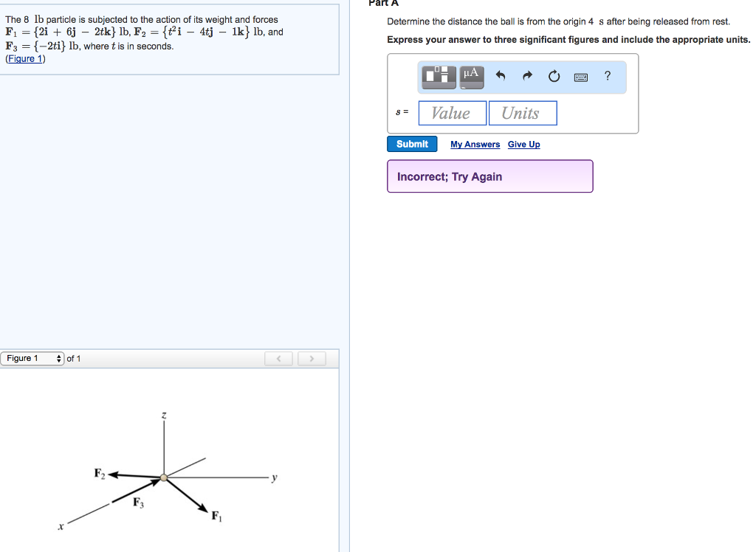This screenshot has width=756, height=552.
Task: Select the math templates entry icon
Action: [438, 75]
